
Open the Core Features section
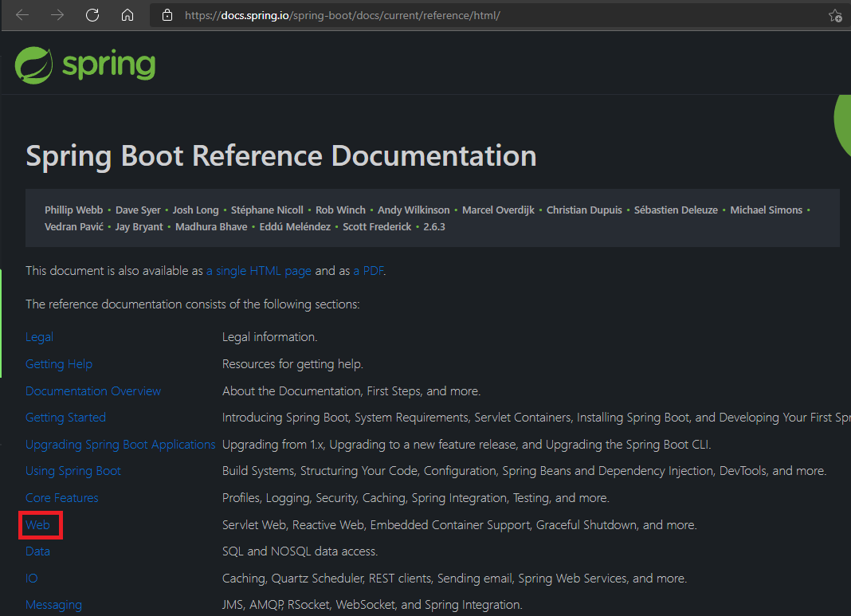tap(62, 498)
